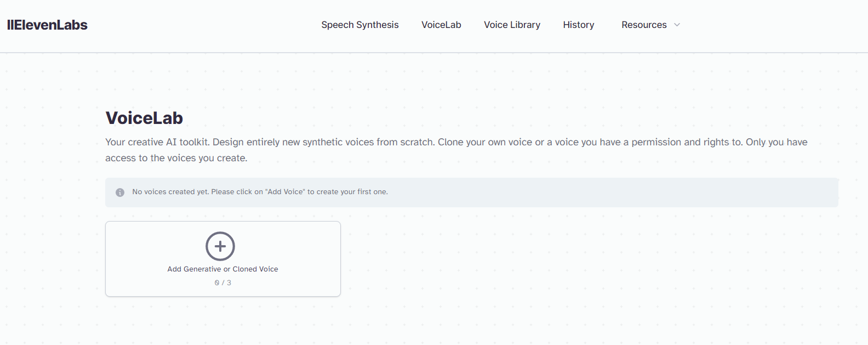Click the blank right side of the info banner
Viewport: 868px width, 345px height.
click(x=658, y=193)
